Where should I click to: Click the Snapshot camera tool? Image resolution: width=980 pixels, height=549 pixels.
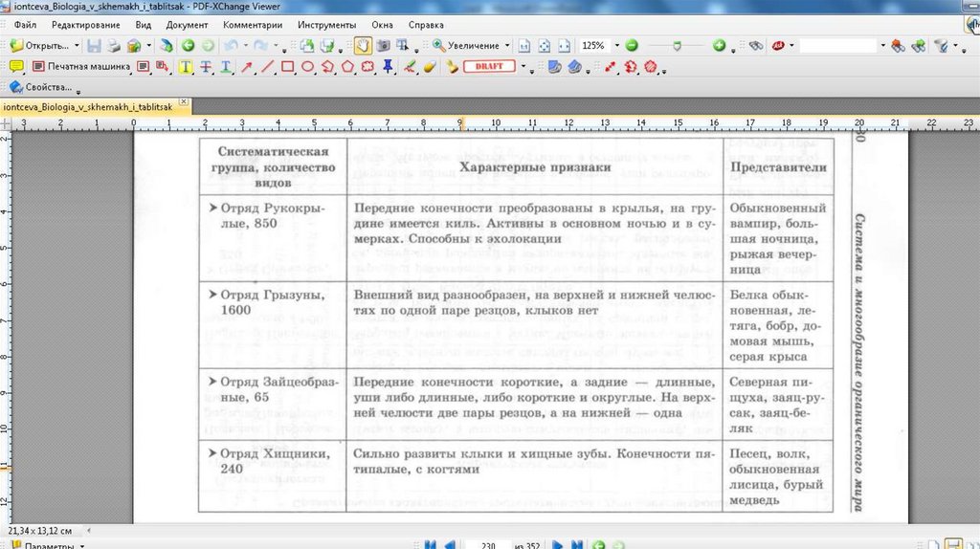tap(383, 45)
